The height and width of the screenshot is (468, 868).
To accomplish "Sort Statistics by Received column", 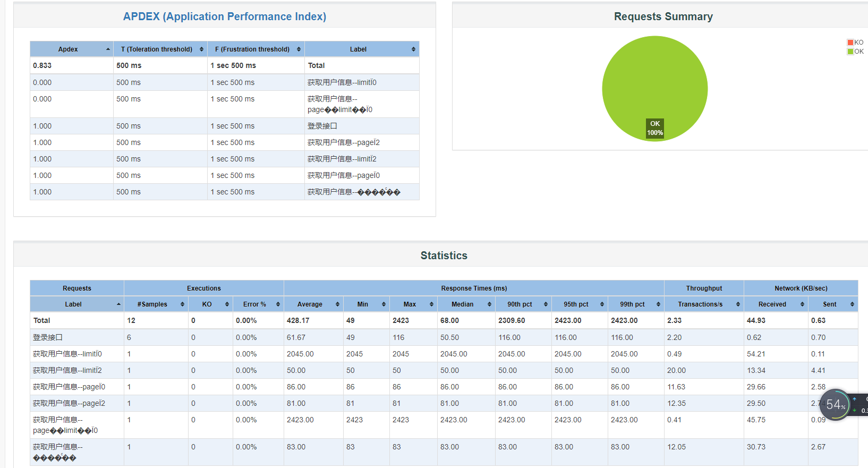I will pos(776,304).
